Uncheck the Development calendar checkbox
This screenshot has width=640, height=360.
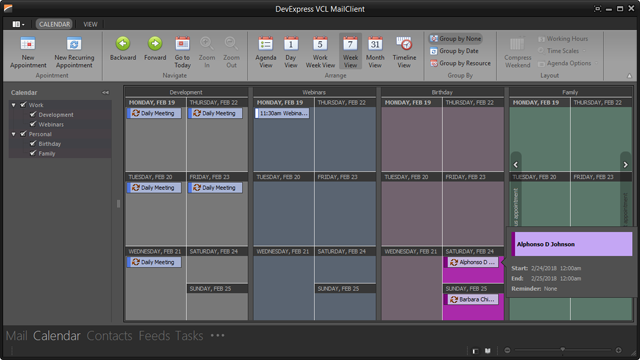coord(33,114)
